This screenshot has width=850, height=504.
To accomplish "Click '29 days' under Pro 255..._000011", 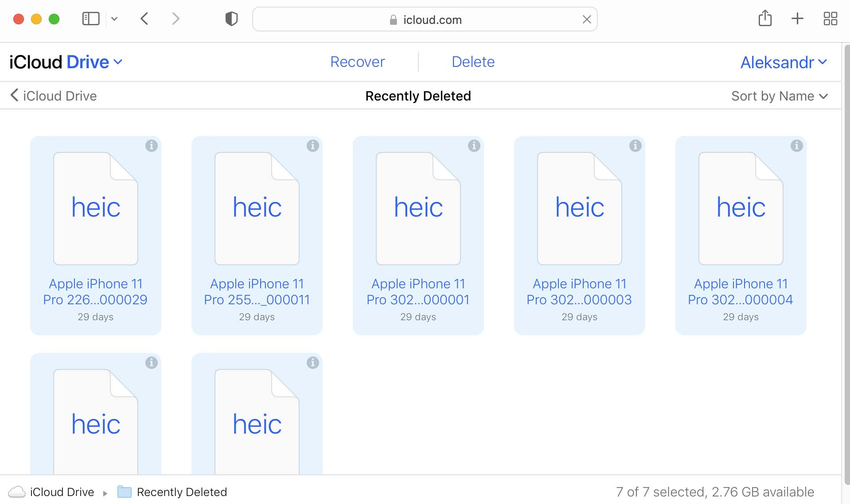I will (257, 317).
